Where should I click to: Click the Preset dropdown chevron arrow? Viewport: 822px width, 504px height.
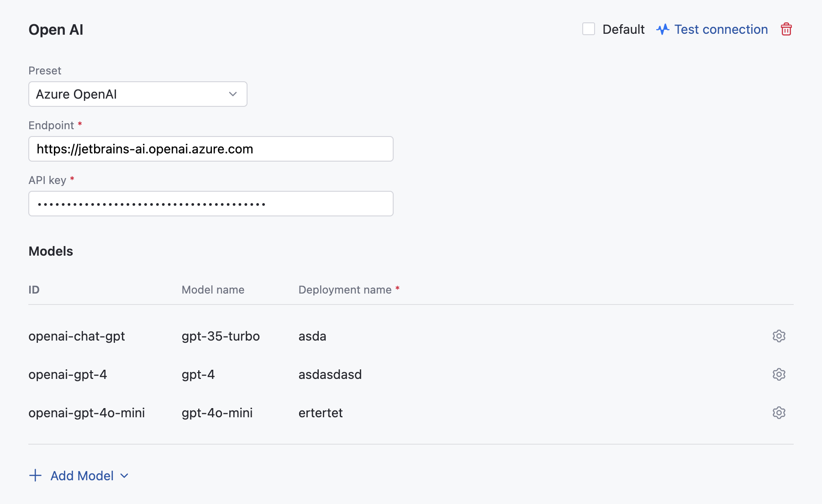coord(233,94)
